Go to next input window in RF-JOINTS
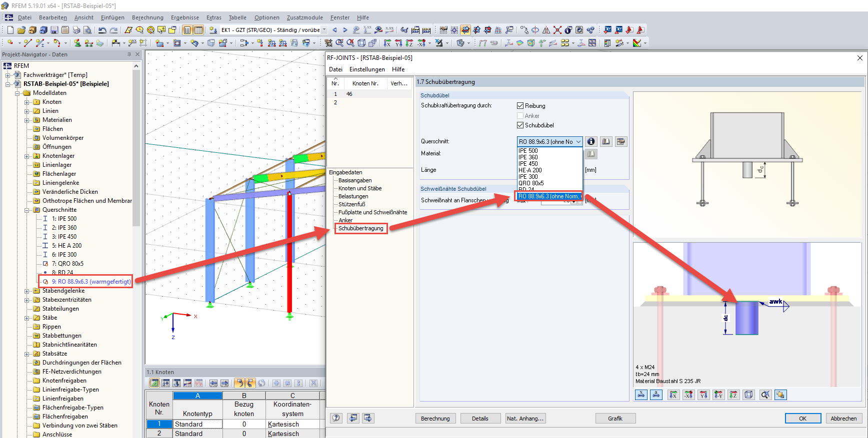 (x=368, y=418)
